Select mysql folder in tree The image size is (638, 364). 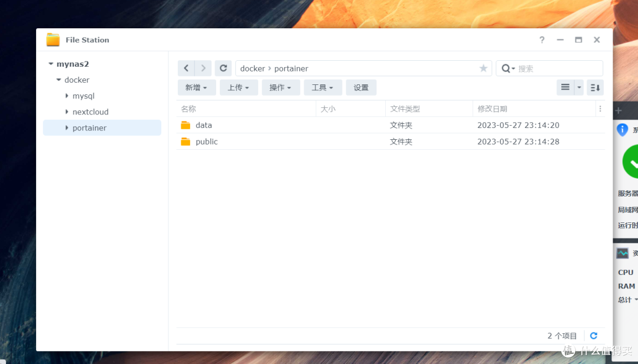[83, 96]
